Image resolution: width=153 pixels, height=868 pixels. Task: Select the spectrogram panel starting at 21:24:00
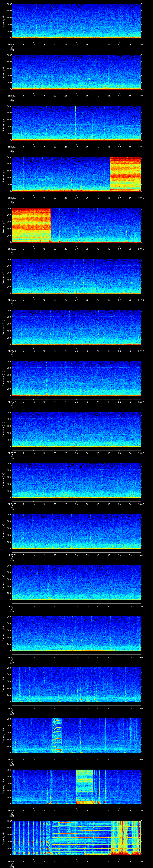tap(76, 481)
